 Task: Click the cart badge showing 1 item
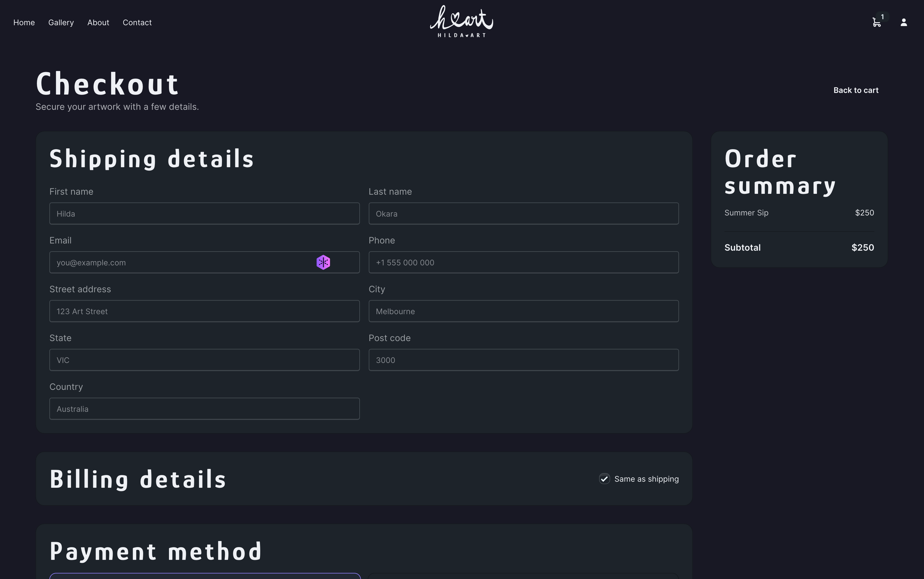pos(882,16)
